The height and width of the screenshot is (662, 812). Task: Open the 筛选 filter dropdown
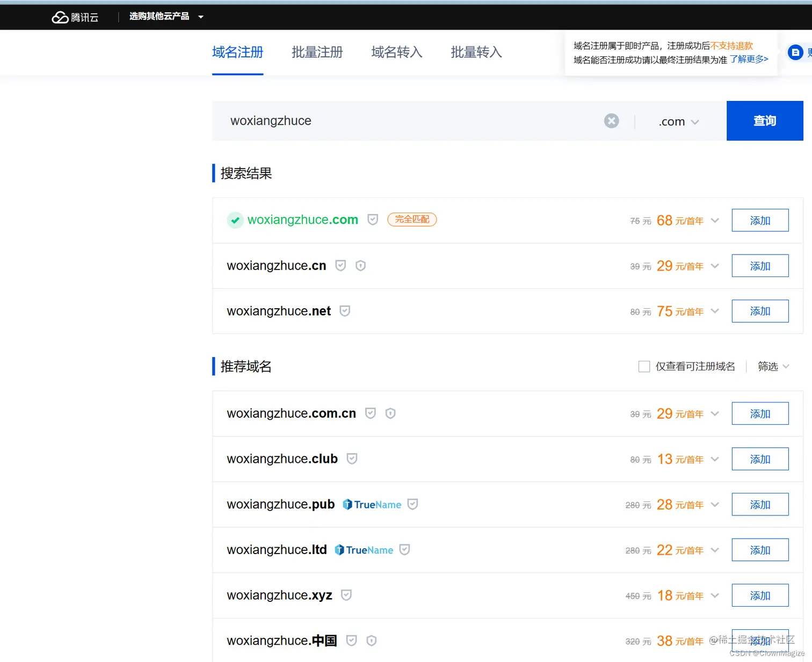[x=772, y=366]
